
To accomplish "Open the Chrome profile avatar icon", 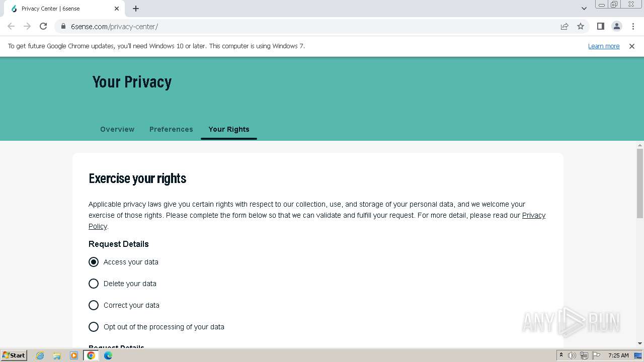I will click(616, 26).
